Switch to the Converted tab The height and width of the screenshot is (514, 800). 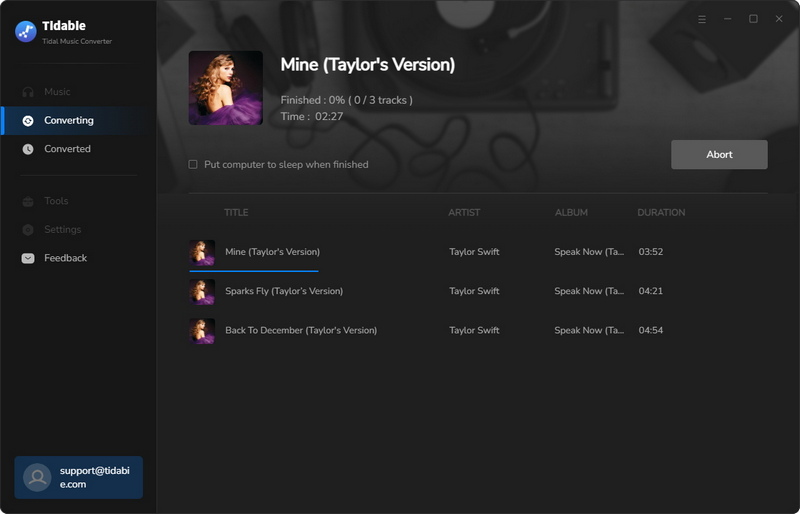pos(67,149)
